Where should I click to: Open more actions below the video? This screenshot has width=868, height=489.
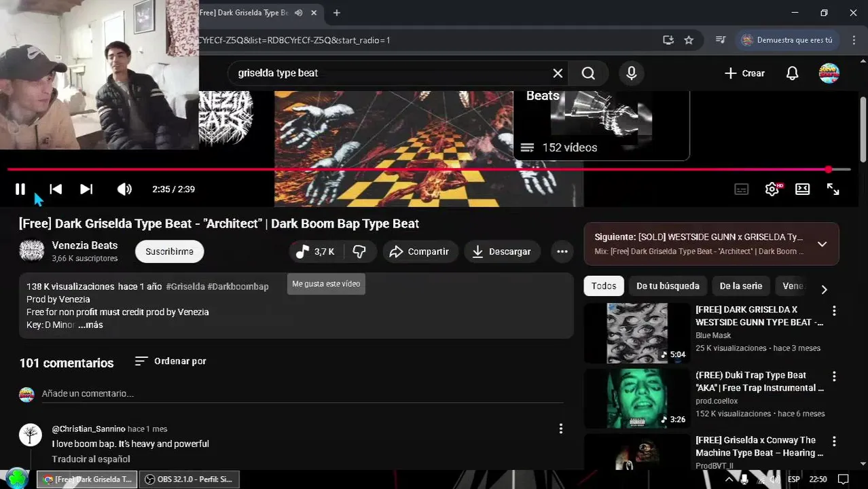562,252
